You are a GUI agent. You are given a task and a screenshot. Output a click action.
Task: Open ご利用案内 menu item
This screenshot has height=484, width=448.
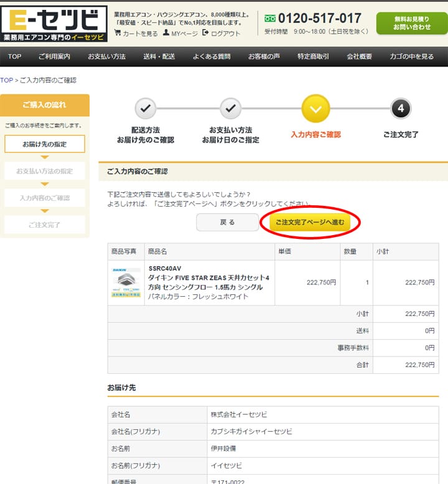[54, 57]
